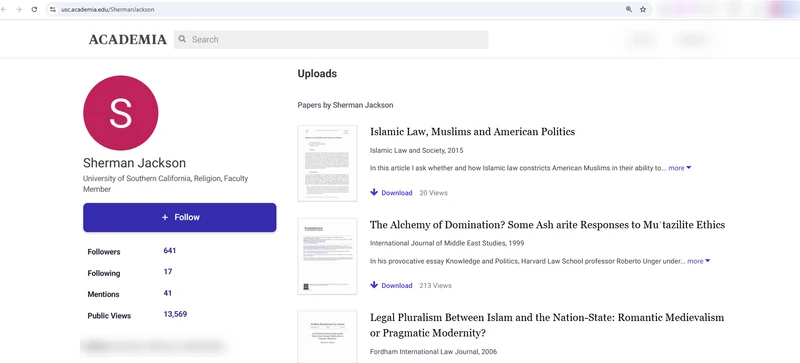
Task: Expand 'more' on Islamic Law paper abstract
Action: point(680,168)
